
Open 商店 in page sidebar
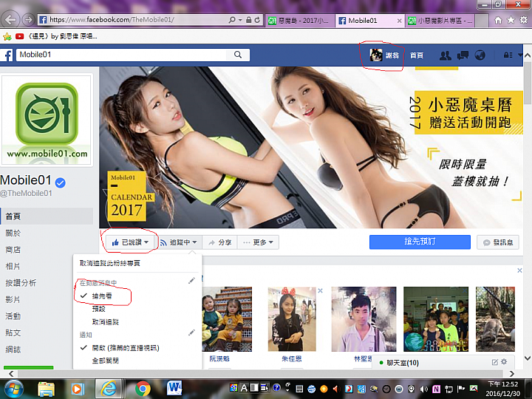(13, 250)
